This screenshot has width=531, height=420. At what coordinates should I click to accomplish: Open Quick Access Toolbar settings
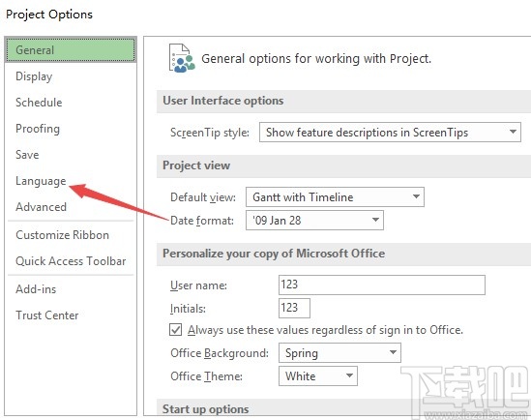(x=71, y=261)
